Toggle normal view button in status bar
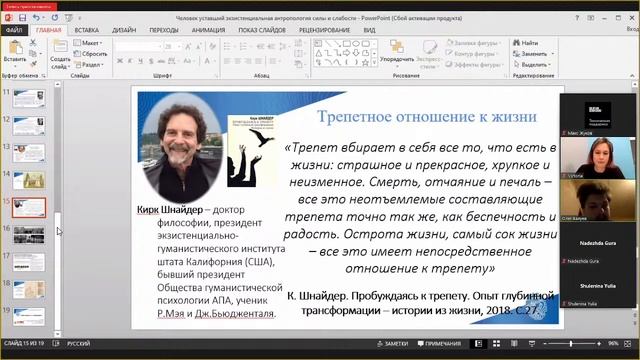The width and height of the screenshot is (640, 360). coord(478,344)
